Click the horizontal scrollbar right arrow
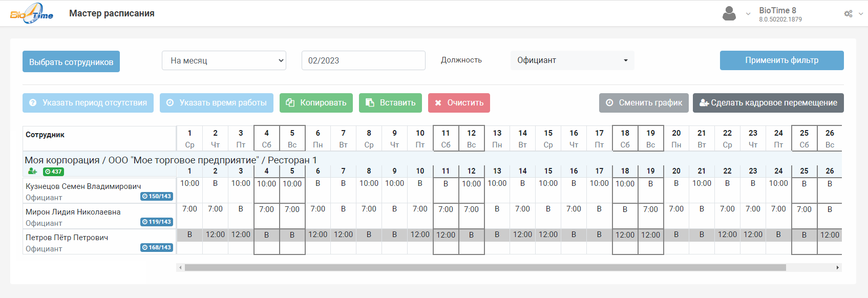This screenshot has height=298, width=868. click(x=838, y=268)
